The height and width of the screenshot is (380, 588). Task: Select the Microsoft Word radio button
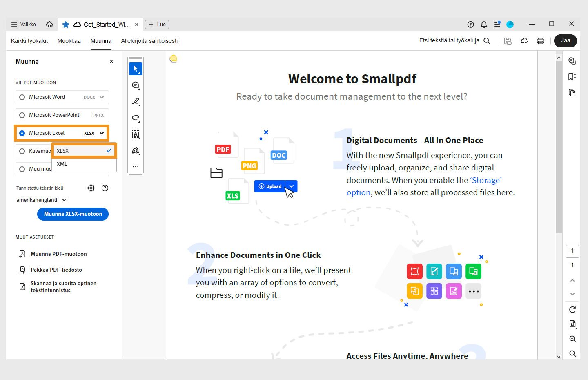[22, 97]
